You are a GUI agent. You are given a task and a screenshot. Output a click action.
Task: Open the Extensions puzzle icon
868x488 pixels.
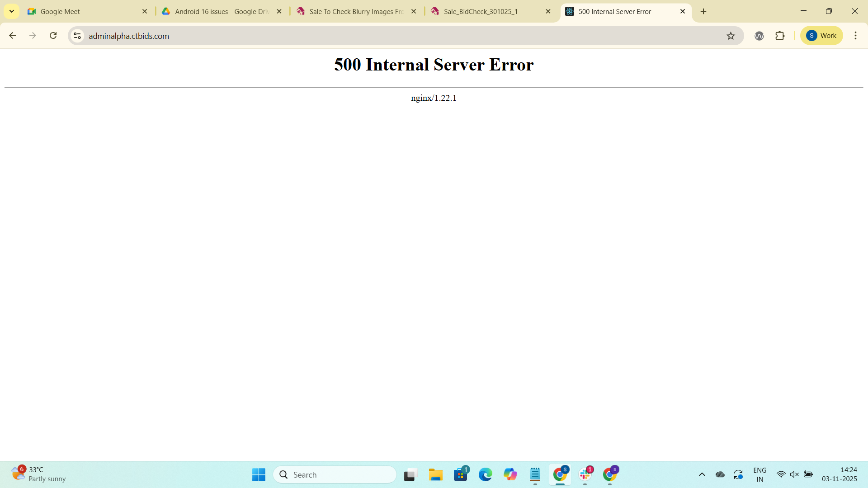(780, 36)
